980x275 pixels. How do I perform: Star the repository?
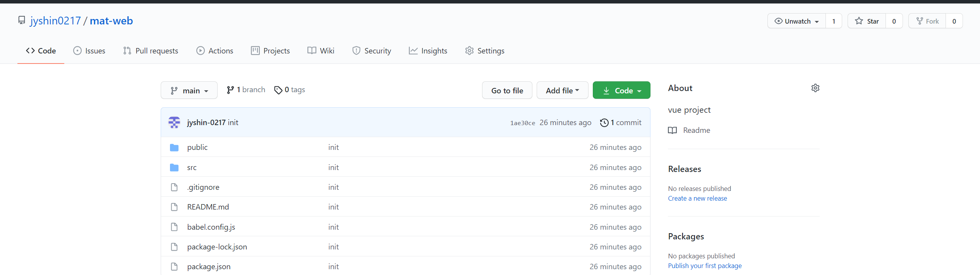coord(867,21)
